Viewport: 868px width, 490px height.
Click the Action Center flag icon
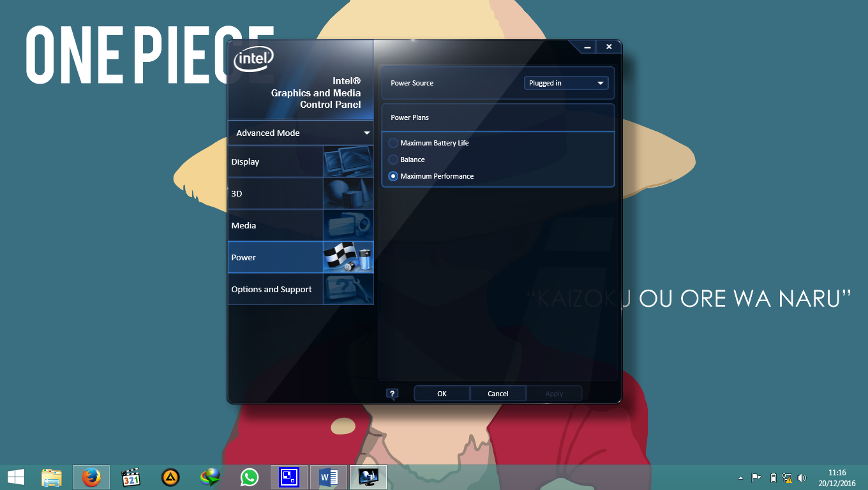click(x=756, y=477)
